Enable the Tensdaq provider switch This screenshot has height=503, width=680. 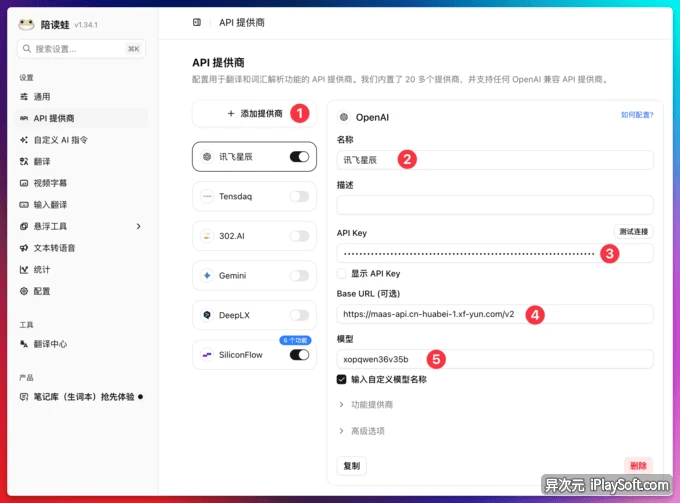tap(299, 196)
